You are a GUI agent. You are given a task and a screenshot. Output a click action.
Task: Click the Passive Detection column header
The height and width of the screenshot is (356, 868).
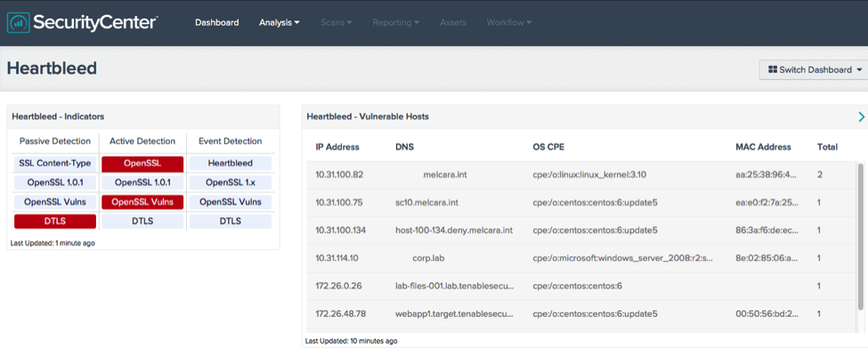pos(55,142)
